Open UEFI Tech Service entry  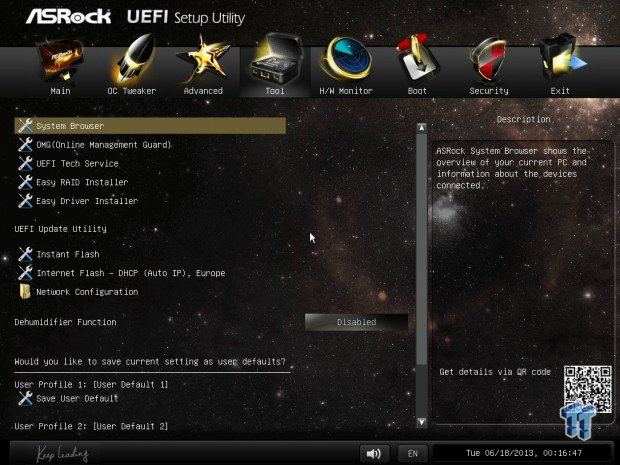click(78, 163)
